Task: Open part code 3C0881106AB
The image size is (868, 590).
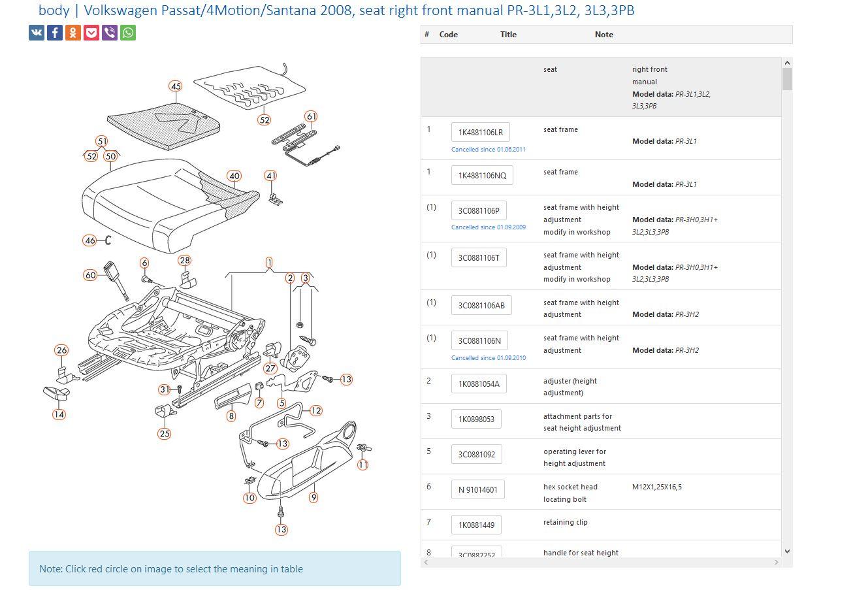Action: [481, 305]
